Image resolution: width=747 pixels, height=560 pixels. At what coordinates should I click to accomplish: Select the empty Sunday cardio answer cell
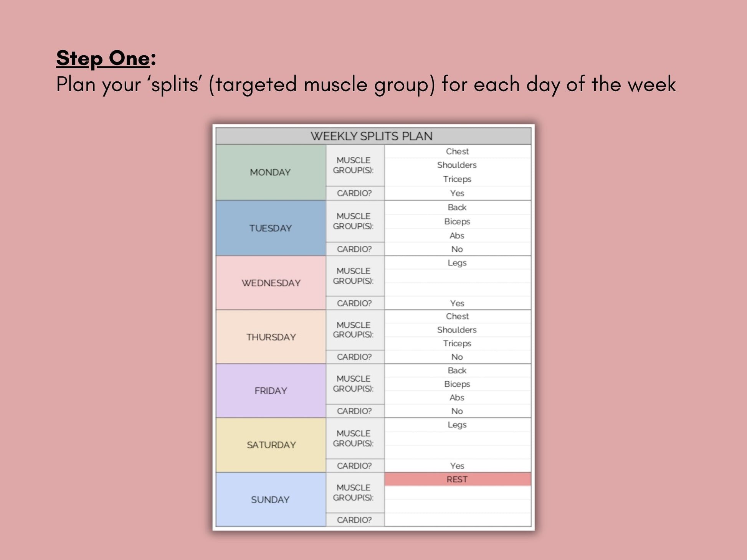tap(457, 520)
